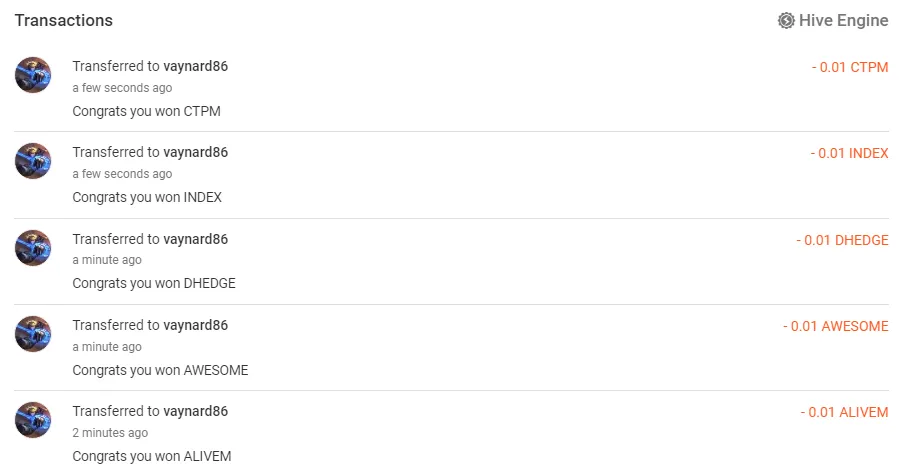Select the -0.01 ALIVEM amount

(x=844, y=412)
